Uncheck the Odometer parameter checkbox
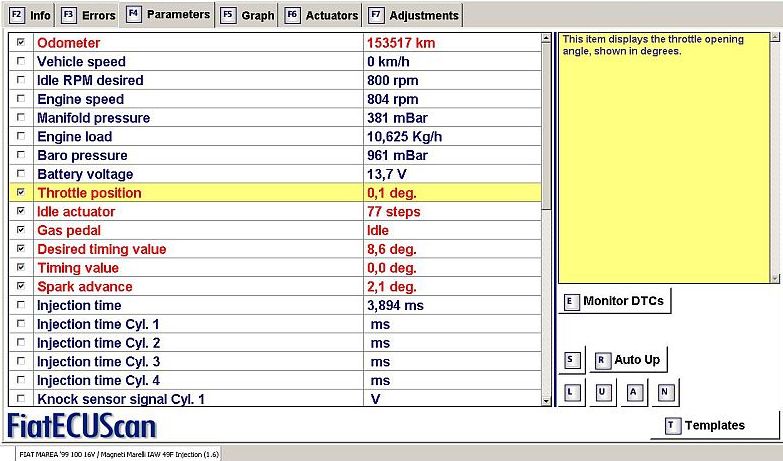783x461 pixels. click(21, 43)
